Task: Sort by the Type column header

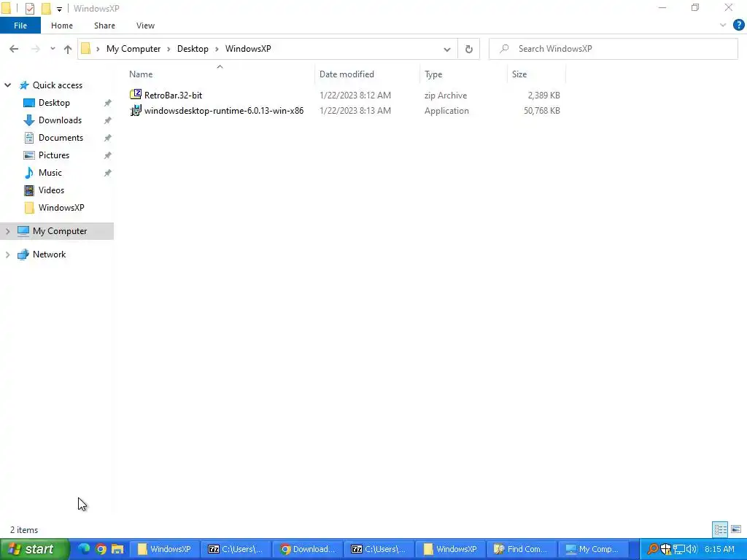Action: tap(463, 74)
